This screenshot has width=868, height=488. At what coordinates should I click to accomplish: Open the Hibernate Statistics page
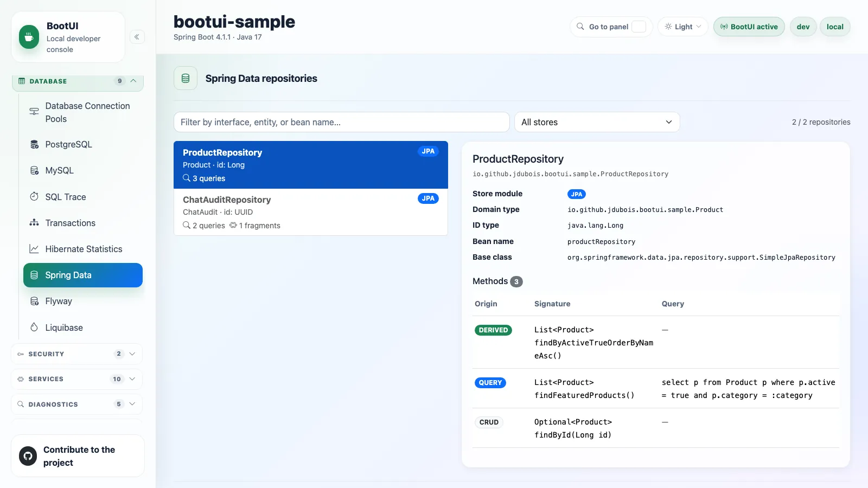tap(82, 249)
